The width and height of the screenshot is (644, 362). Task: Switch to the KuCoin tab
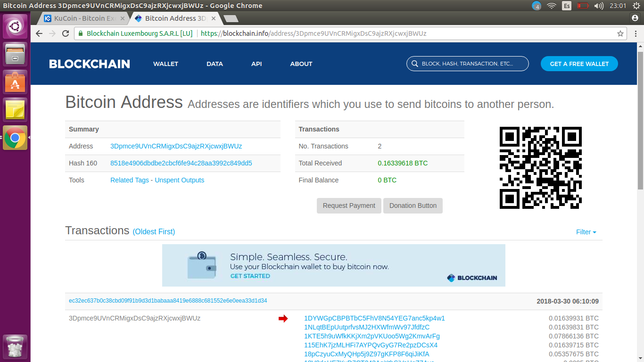[x=83, y=18]
